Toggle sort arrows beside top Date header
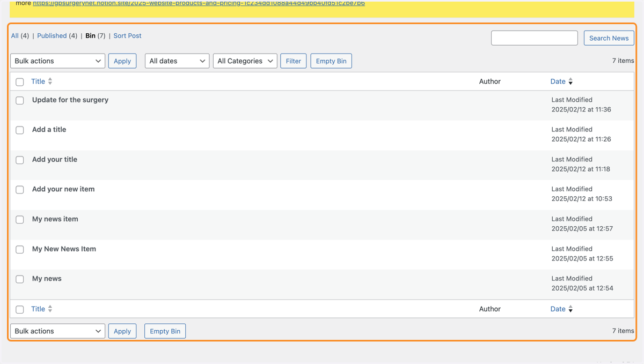644x364 pixels. pos(570,81)
